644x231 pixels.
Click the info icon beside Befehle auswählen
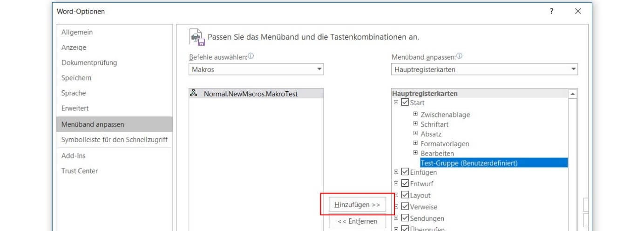pos(251,56)
